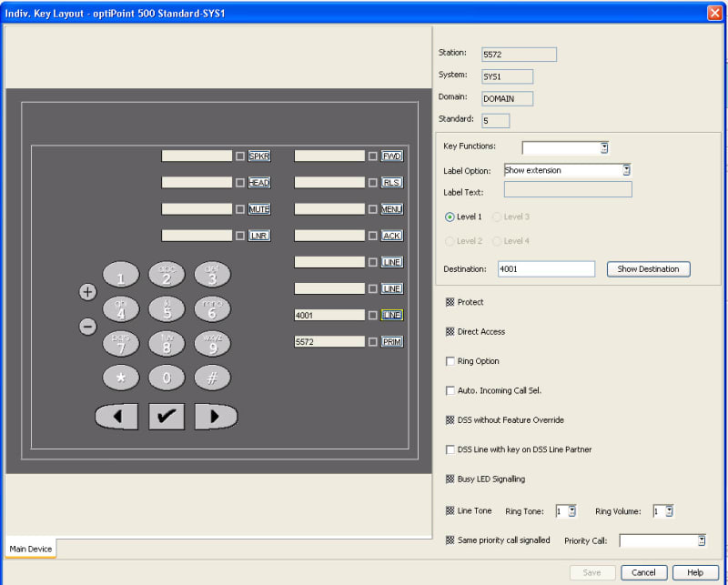Click the Destination input field

pyautogui.click(x=546, y=268)
